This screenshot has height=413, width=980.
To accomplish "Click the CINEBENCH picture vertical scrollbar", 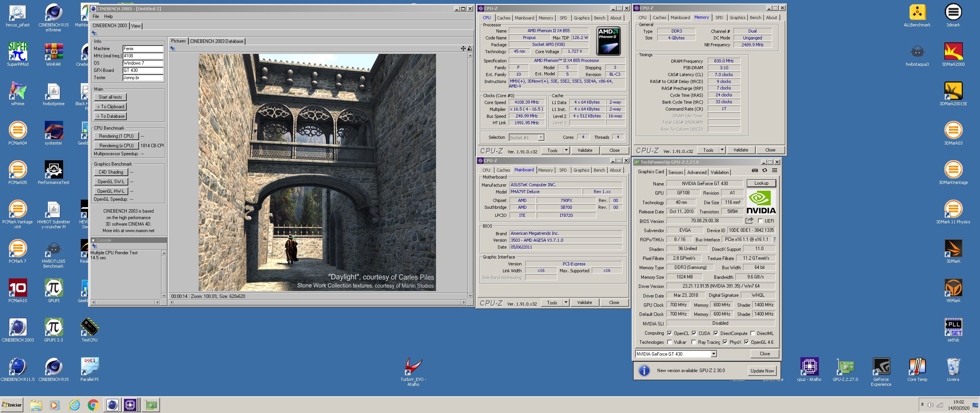I will tap(470, 176).
